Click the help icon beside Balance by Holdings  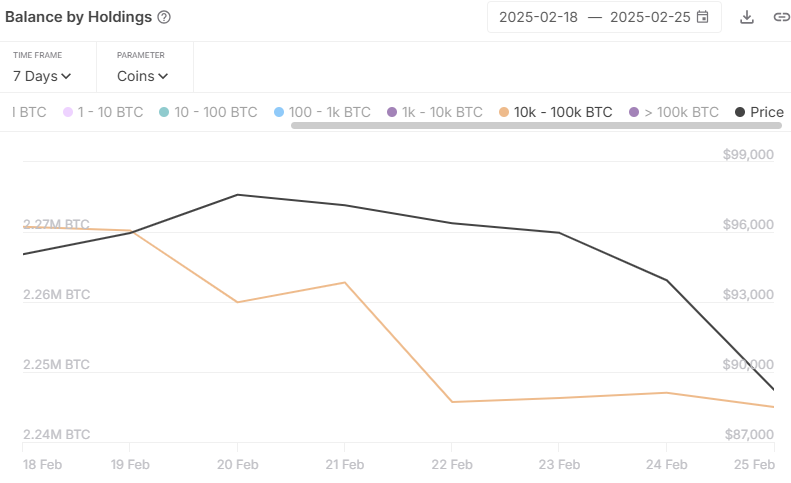click(x=164, y=17)
